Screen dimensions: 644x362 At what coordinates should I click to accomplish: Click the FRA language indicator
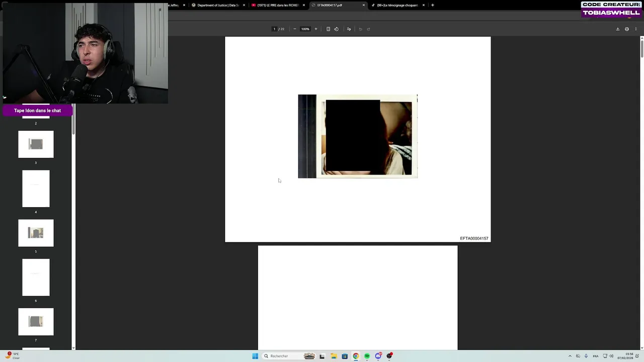coord(596,356)
